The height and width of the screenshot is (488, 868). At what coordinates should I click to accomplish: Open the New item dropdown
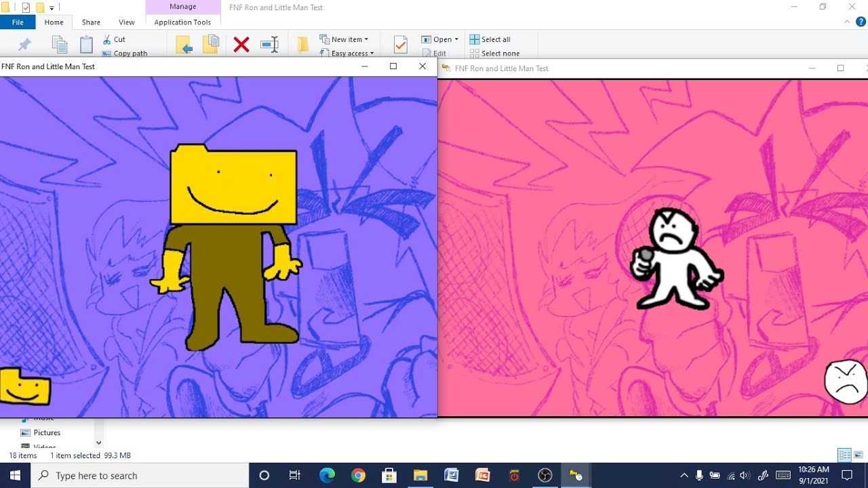pyautogui.click(x=344, y=39)
